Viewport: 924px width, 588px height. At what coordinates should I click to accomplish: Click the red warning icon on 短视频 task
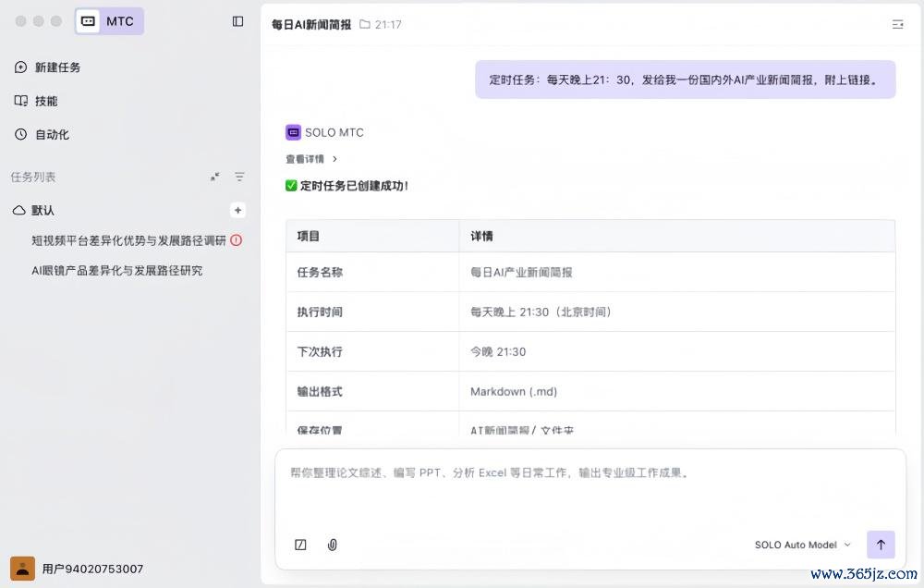pos(237,240)
